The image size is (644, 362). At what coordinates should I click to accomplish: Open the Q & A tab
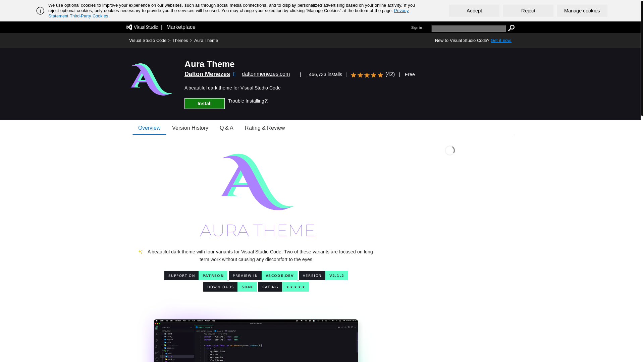(226, 128)
